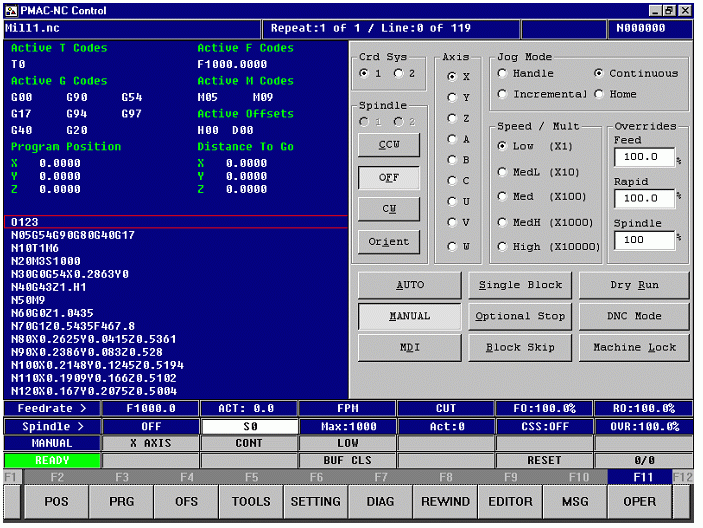This screenshot has height=528, width=703.
Task: Click the N000000 block number display
Action: tap(650, 28)
